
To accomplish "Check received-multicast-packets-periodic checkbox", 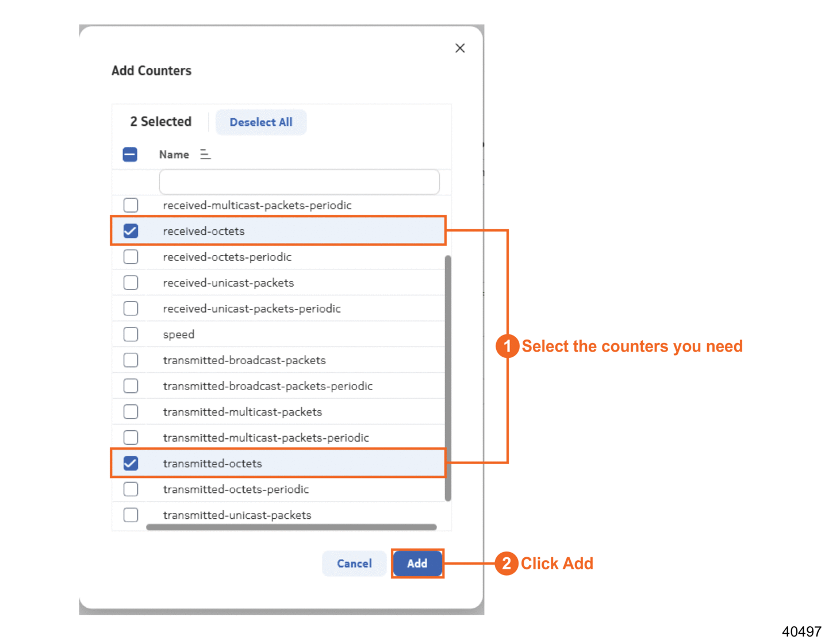I will (131, 205).
